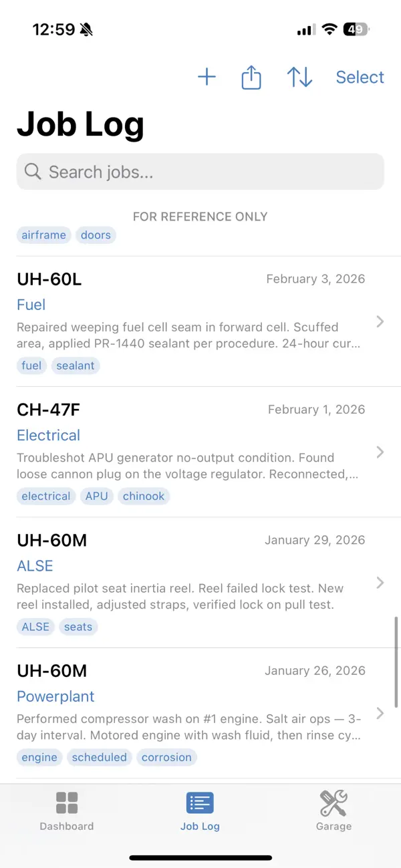
Task: Open the Garage tools icon
Action: 333,803
